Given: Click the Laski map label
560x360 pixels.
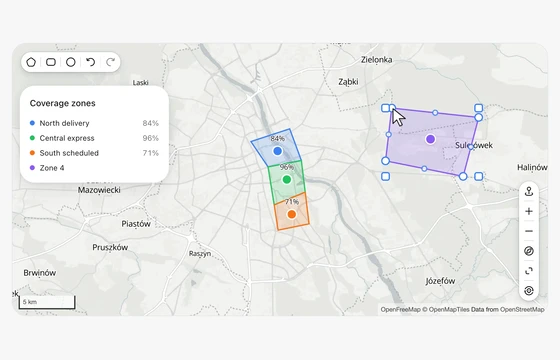Looking at the screenshot, I should [140, 83].
